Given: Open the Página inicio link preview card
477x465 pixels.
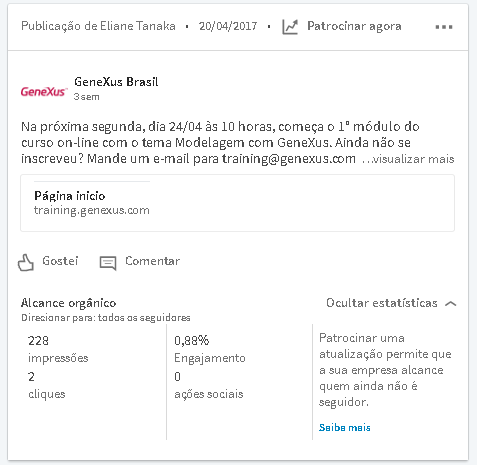Looking at the screenshot, I should click(x=237, y=203).
